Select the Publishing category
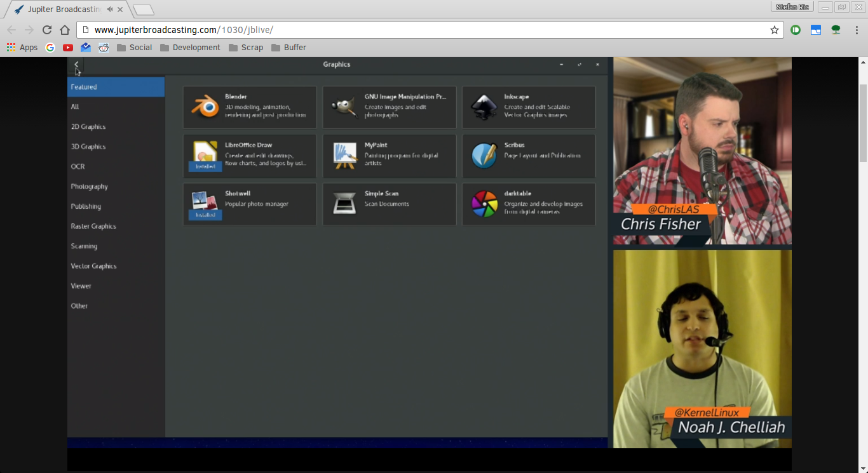The image size is (868, 473). (116, 206)
